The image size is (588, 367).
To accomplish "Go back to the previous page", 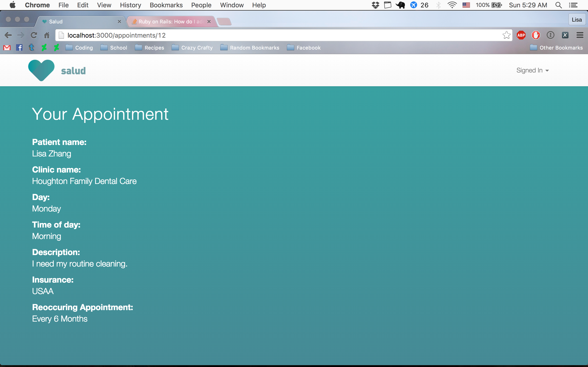I will [8, 35].
